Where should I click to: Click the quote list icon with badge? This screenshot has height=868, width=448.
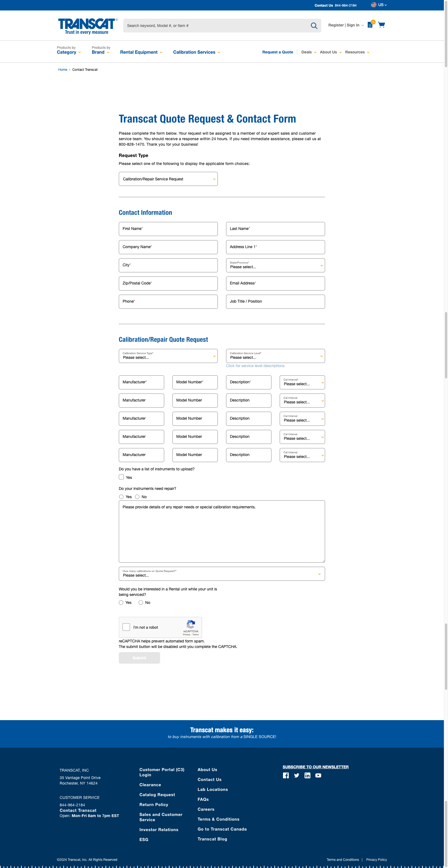[x=370, y=25]
